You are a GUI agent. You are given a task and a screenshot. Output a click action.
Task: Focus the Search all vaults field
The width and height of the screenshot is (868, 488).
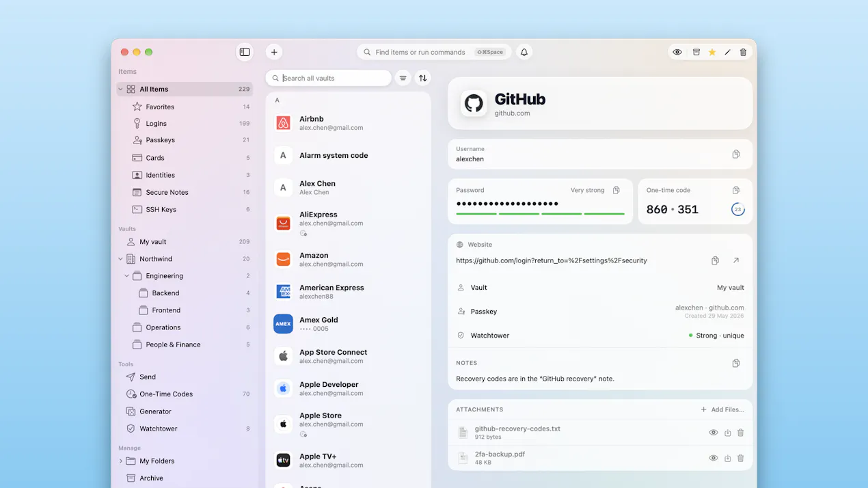(x=329, y=78)
